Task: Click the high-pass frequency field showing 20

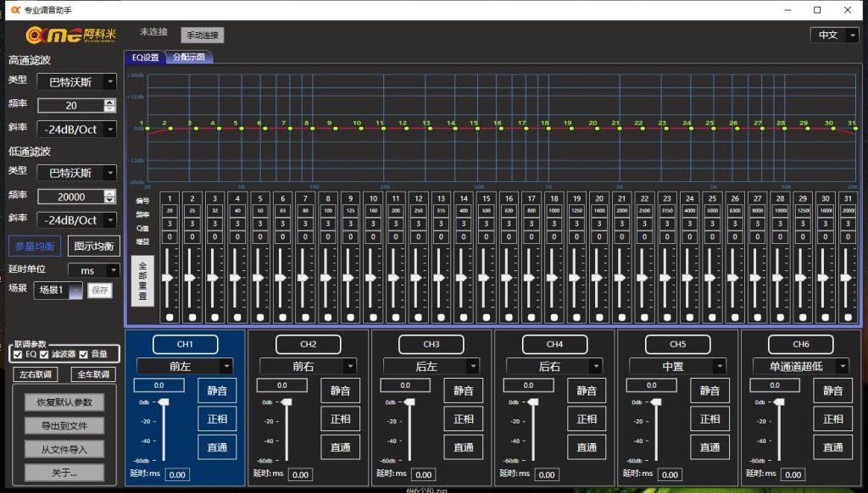Action: 71,105
